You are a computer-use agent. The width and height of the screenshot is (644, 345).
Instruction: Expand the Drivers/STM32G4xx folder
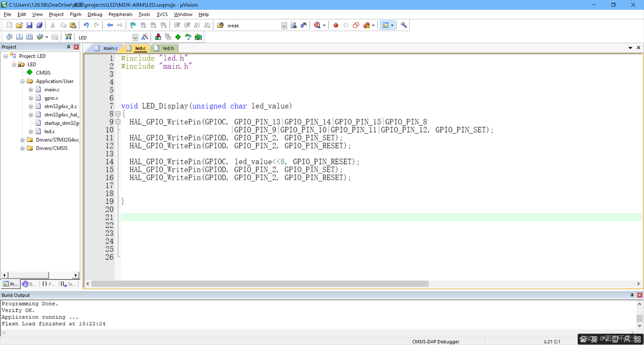coord(22,140)
